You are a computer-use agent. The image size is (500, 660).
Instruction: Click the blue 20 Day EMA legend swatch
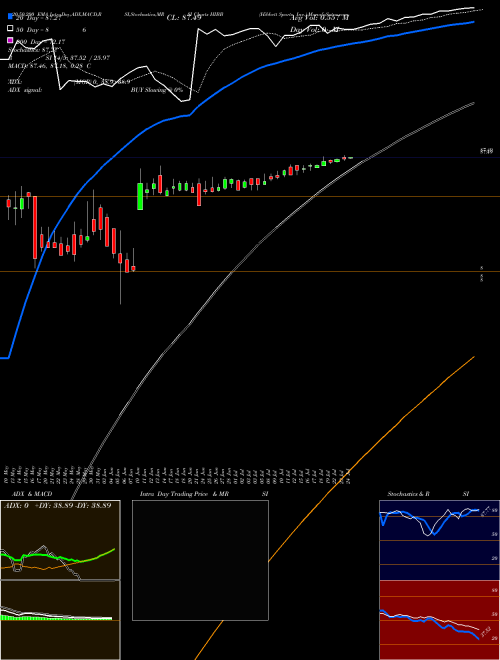tap(10, 17)
